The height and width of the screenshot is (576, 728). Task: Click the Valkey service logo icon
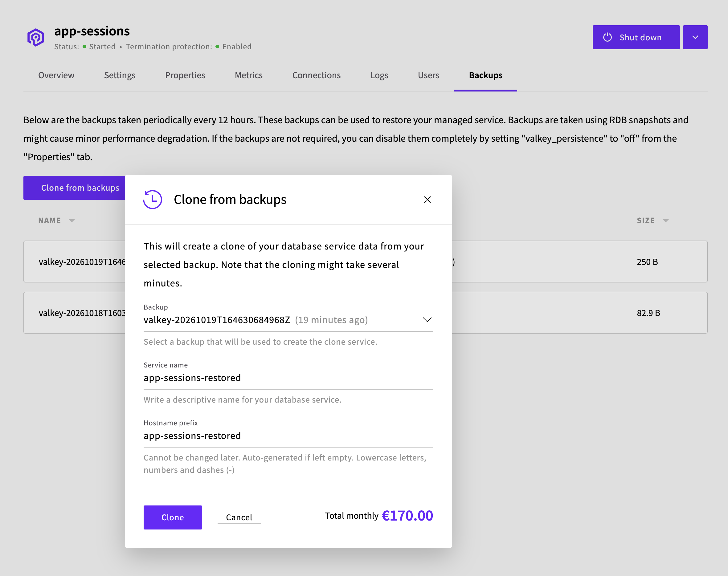36,37
